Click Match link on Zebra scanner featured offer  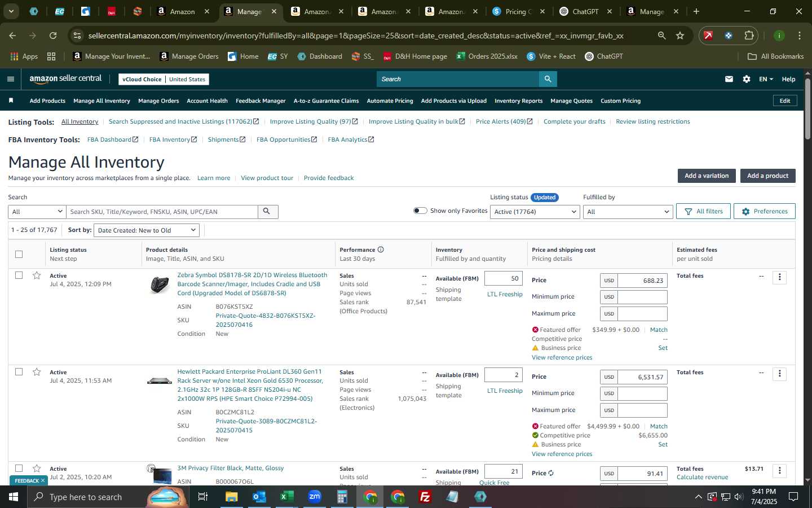click(659, 330)
